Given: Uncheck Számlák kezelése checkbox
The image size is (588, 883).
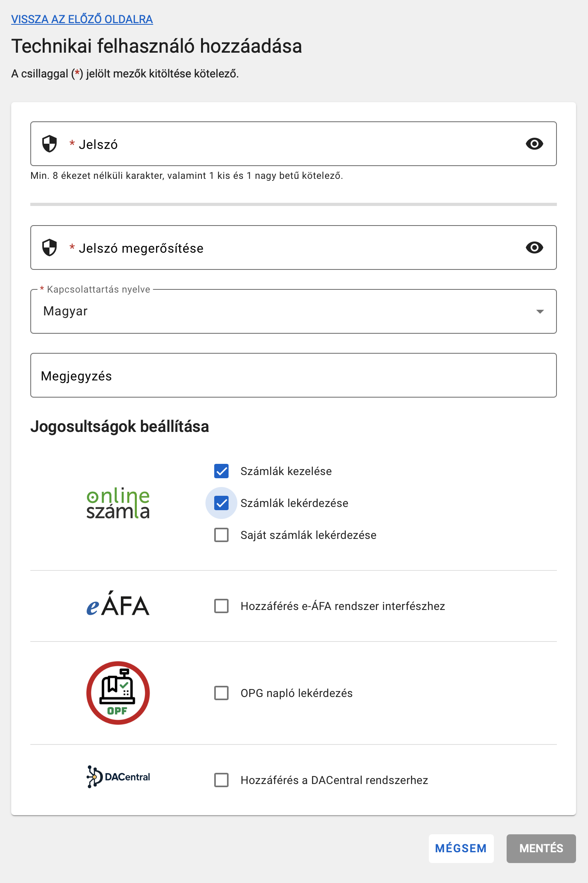Looking at the screenshot, I should point(221,471).
